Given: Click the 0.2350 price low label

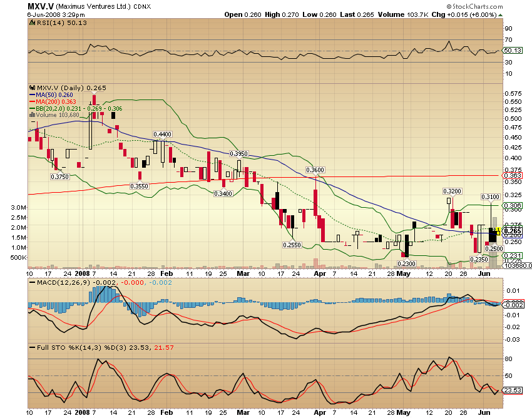Looking at the screenshot, I should 479,260.
